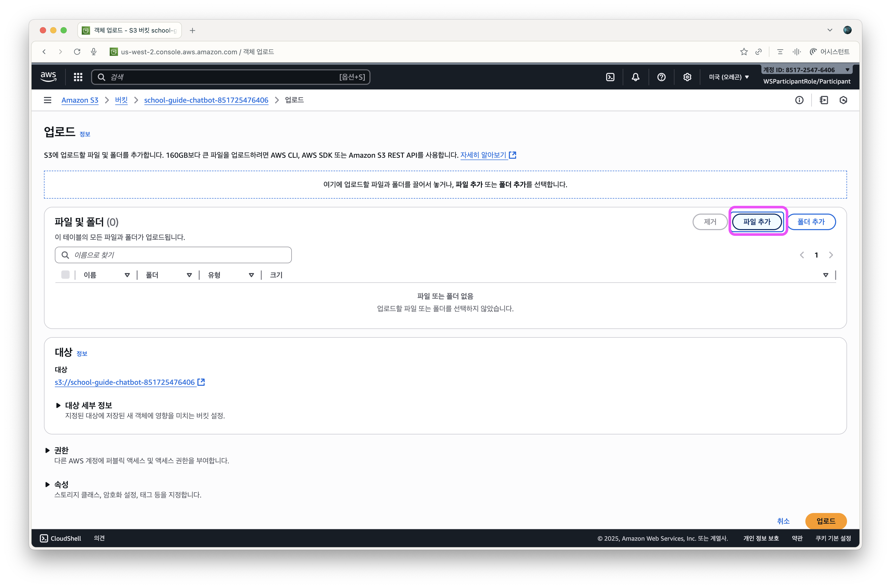
Task: Open the account menu with 계정 ID
Action: click(807, 70)
